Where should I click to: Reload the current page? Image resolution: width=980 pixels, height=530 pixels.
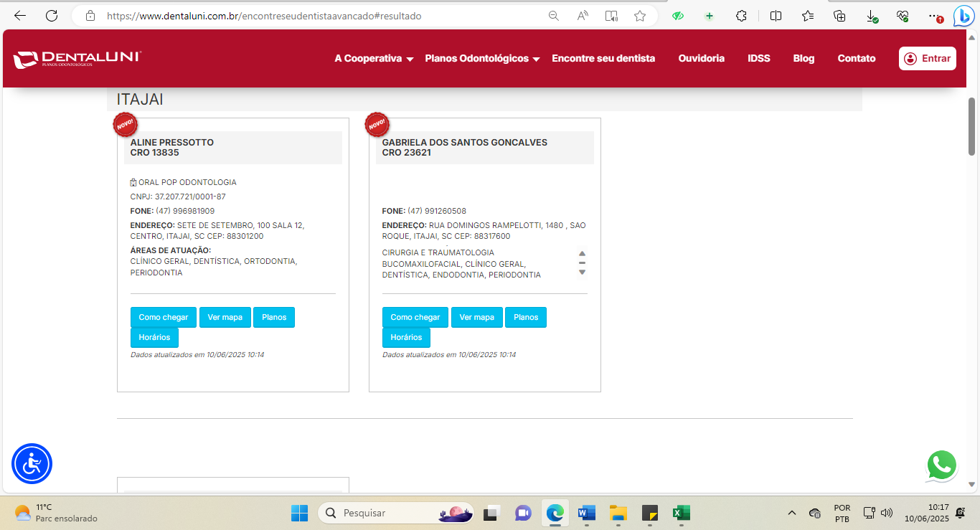click(52, 16)
